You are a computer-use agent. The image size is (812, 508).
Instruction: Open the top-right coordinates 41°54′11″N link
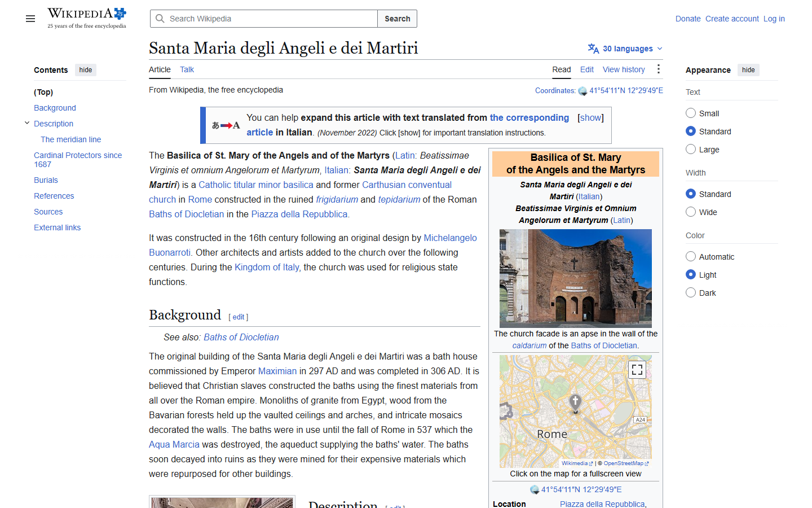click(x=626, y=90)
